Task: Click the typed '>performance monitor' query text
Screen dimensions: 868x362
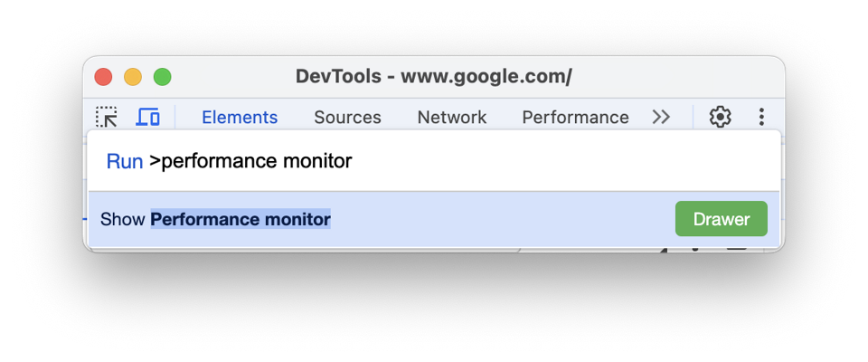Action: [x=250, y=161]
